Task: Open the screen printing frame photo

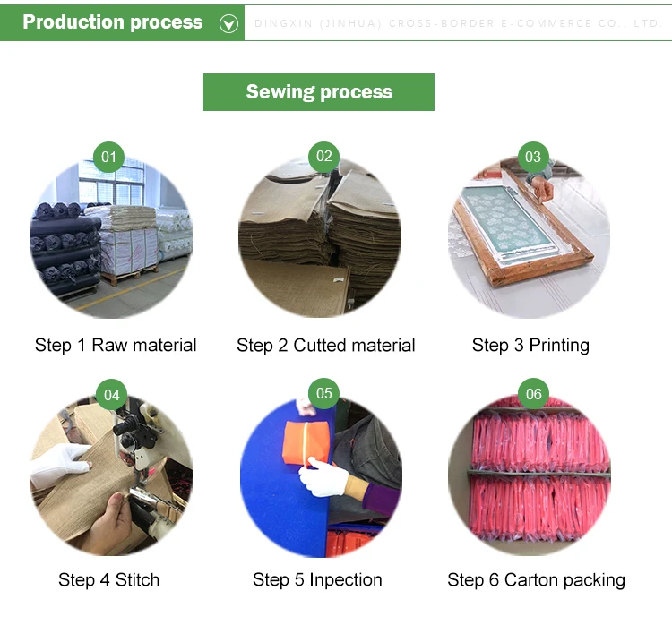Action: click(x=529, y=237)
